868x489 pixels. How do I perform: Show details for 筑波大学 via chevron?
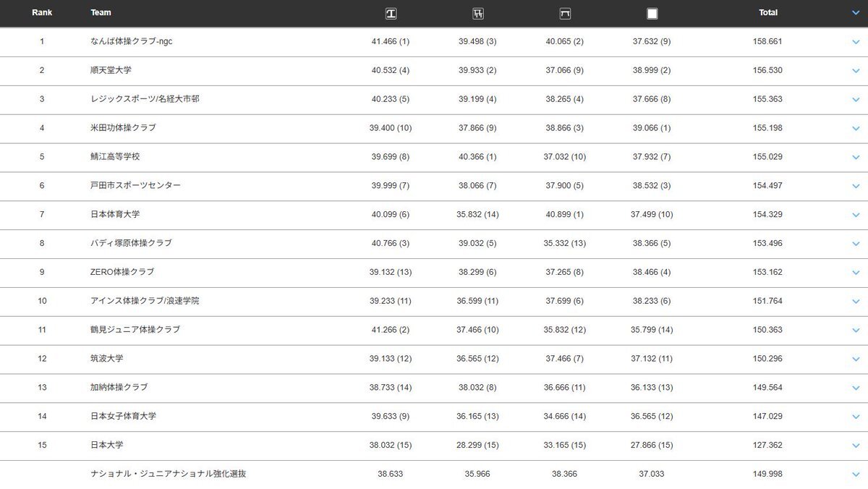click(x=856, y=360)
